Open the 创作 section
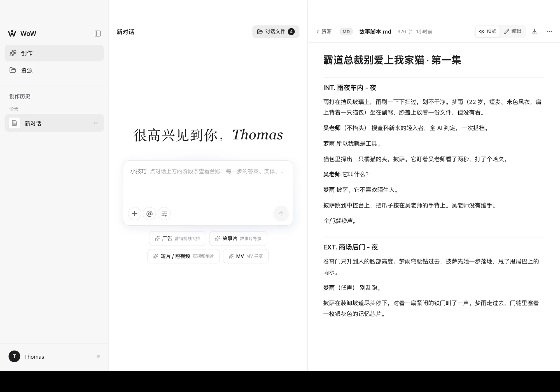Viewport: 560px width, 392px height. [x=54, y=53]
